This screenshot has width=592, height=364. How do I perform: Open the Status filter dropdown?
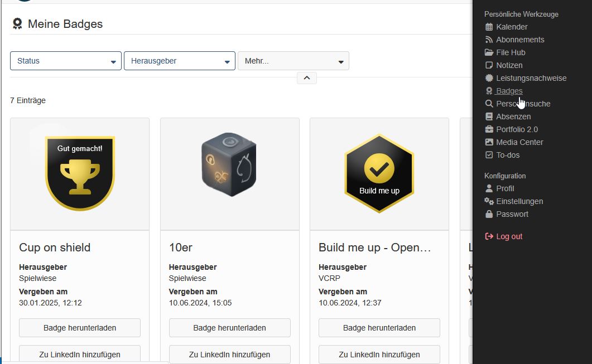[x=65, y=61]
